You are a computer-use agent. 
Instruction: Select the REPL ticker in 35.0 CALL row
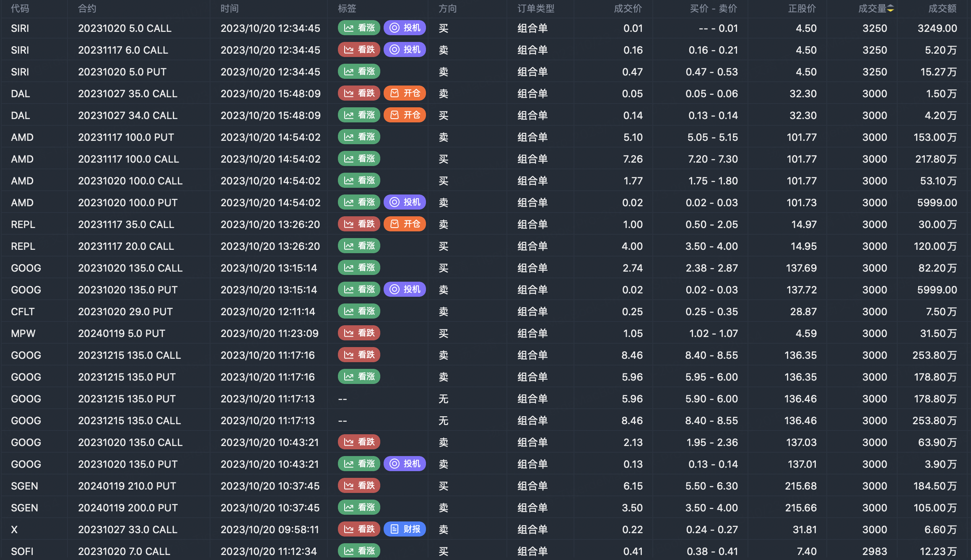point(23,225)
